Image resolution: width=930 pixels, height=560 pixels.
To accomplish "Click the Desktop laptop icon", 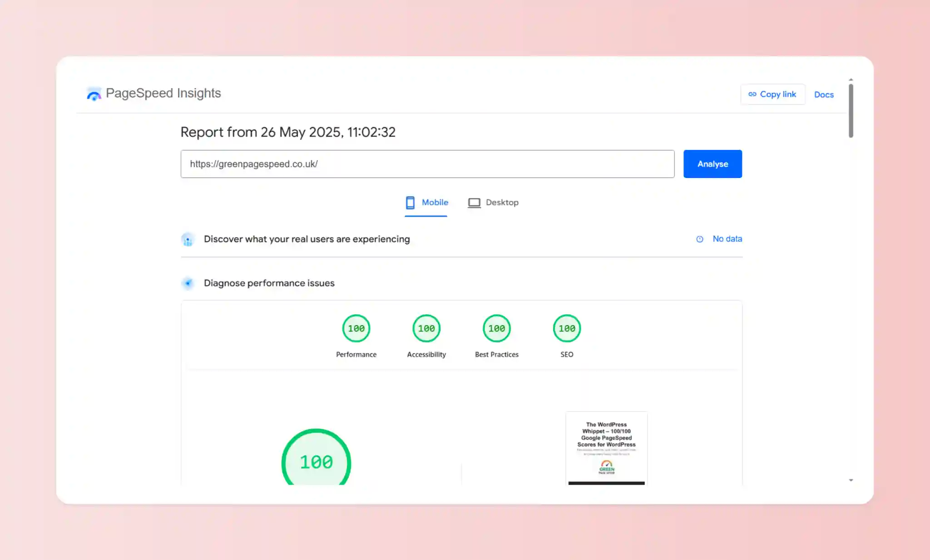I will point(474,203).
